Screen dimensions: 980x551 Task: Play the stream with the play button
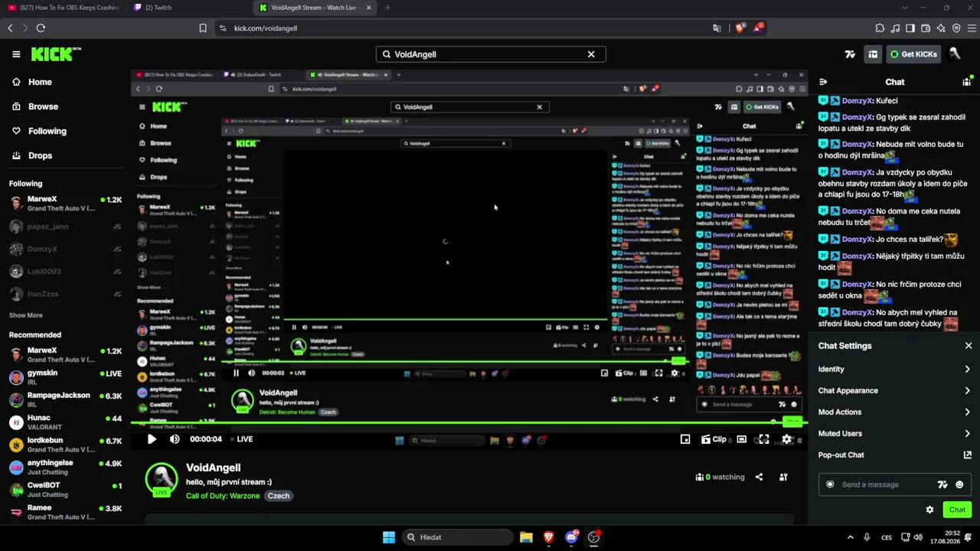click(x=152, y=439)
